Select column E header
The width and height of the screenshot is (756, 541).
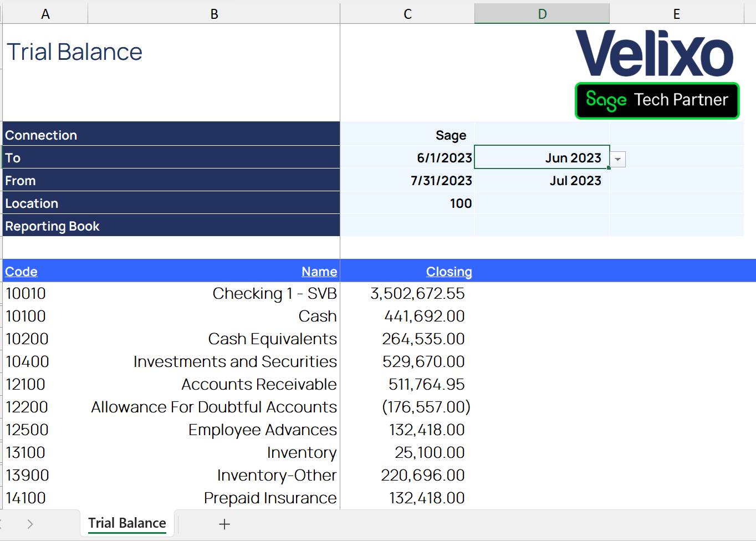click(677, 14)
